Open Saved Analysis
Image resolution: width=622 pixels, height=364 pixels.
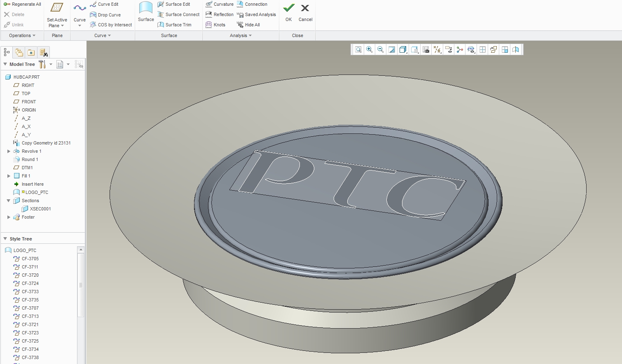[x=256, y=14]
